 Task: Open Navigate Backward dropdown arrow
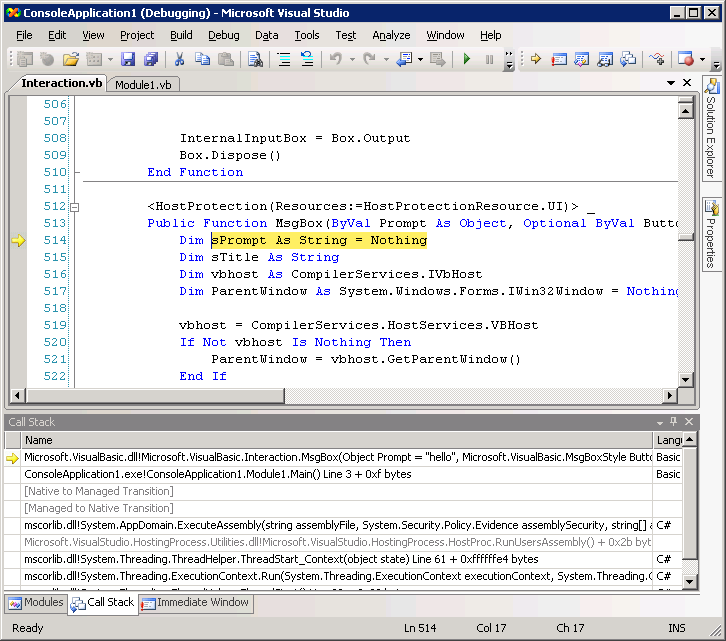pyautogui.click(x=420, y=59)
